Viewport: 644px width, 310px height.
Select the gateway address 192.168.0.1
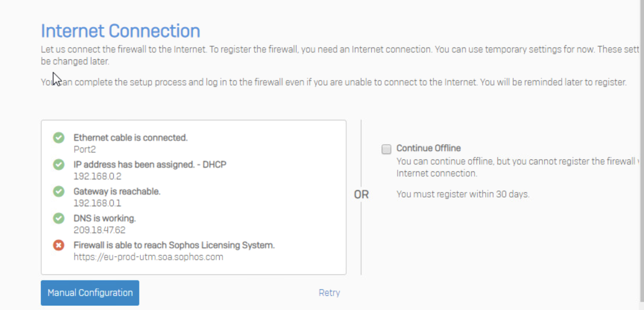tap(97, 203)
